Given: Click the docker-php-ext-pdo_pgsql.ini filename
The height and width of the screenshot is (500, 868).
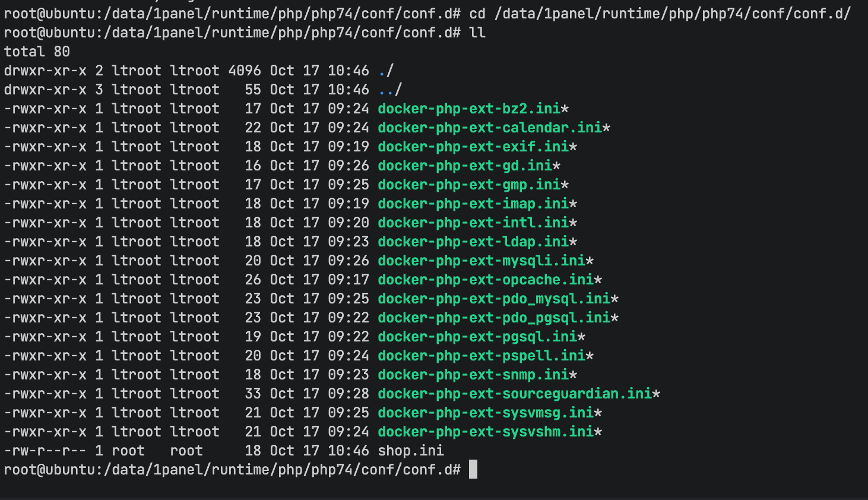Looking at the screenshot, I should coord(494,318).
